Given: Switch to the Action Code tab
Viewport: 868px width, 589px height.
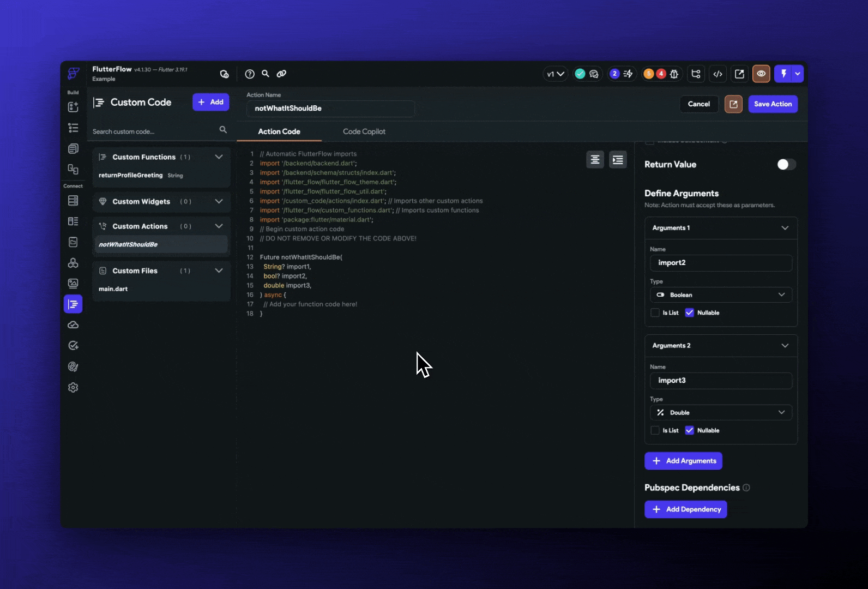Looking at the screenshot, I should click(x=279, y=131).
